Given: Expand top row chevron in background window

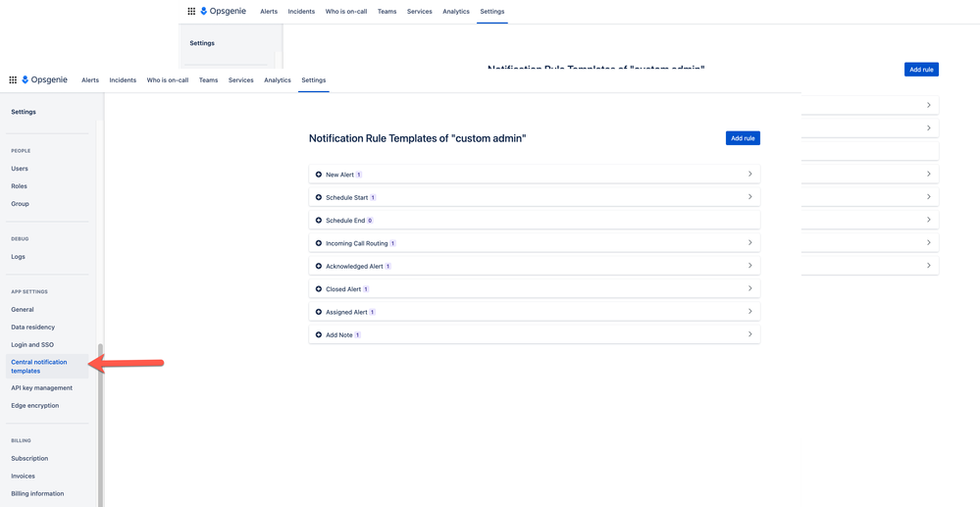Looking at the screenshot, I should pyautogui.click(x=929, y=105).
